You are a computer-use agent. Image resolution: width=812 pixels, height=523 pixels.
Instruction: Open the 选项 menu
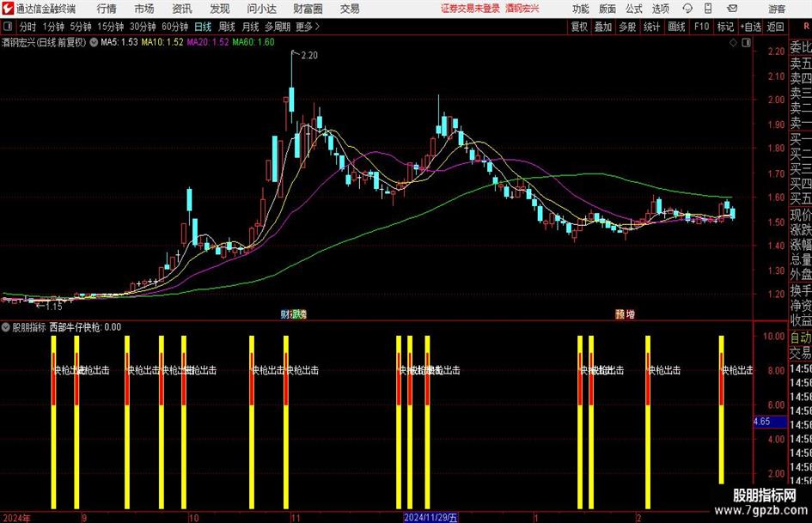[x=660, y=9]
